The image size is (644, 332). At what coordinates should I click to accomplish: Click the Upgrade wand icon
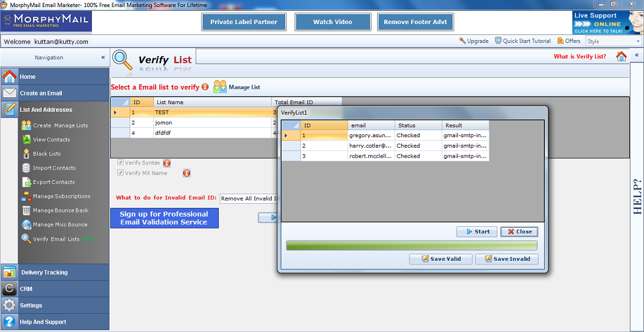pyautogui.click(x=463, y=41)
